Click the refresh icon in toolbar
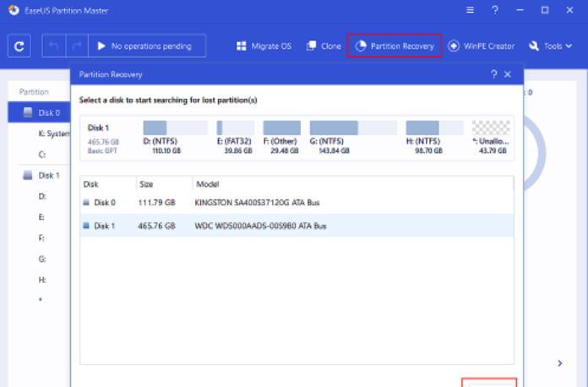The height and width of the screenshot is (387, 588). click(x=19, y=46)
